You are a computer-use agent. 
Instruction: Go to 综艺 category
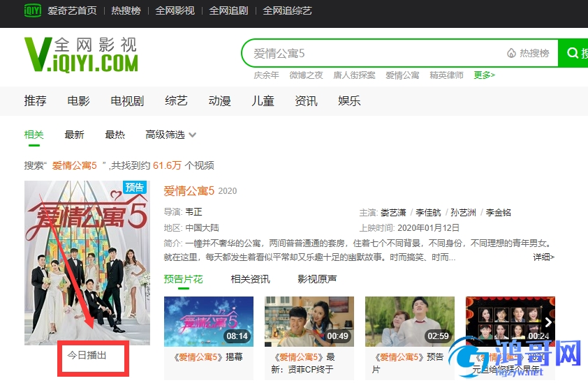176,101
